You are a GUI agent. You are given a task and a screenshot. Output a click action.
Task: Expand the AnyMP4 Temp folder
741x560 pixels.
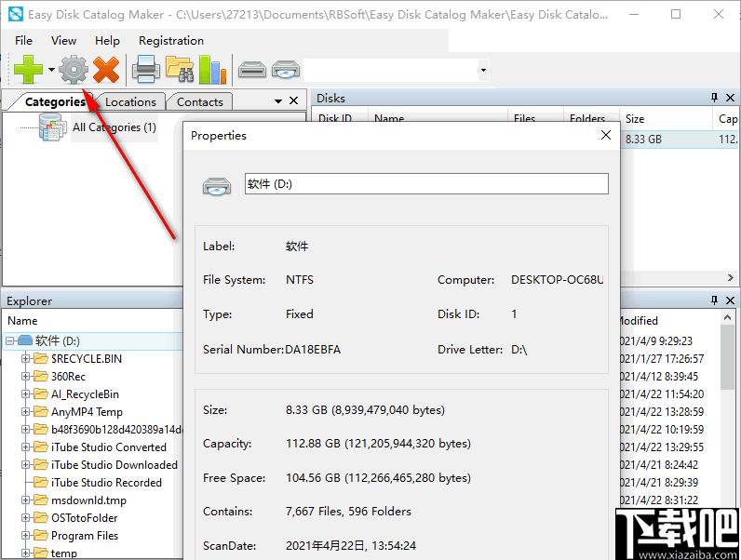(x=26, y=412)
